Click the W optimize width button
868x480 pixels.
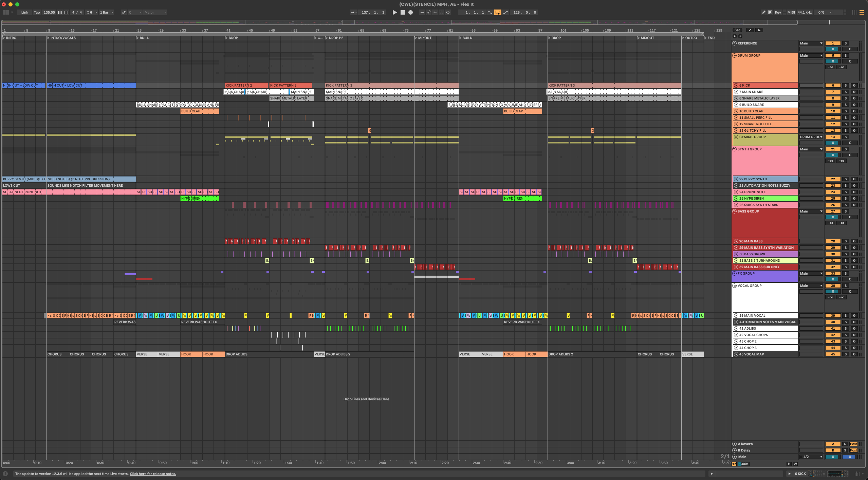(x=795, y=464)
